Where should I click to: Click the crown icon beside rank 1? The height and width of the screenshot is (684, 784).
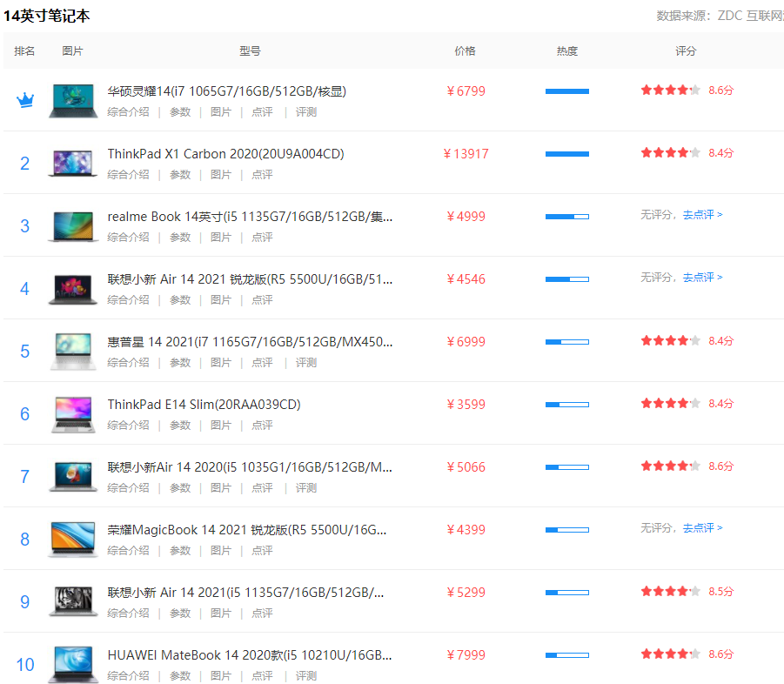pos(24,99)
